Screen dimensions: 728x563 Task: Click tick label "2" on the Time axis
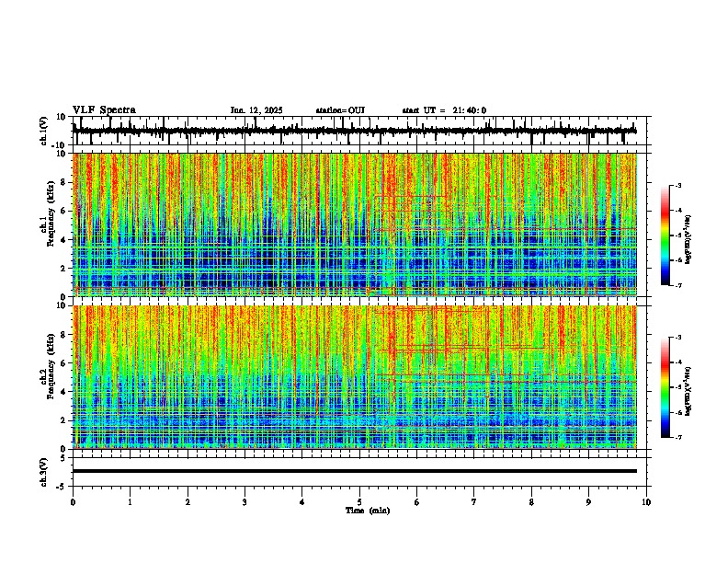point(188,502)
